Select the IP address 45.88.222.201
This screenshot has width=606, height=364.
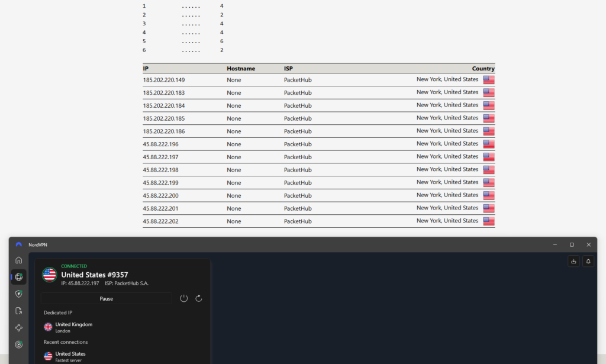pos(161,208)
